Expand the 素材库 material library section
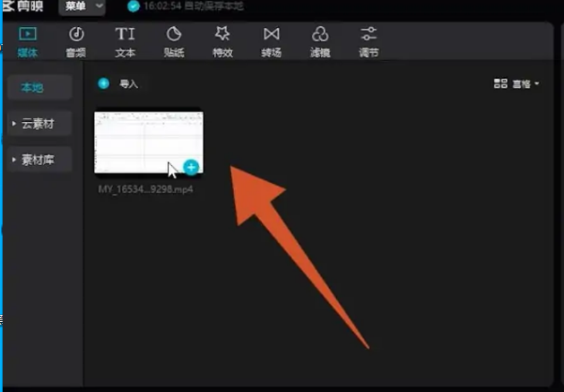564x392 pixels. (x=39, y=160)
